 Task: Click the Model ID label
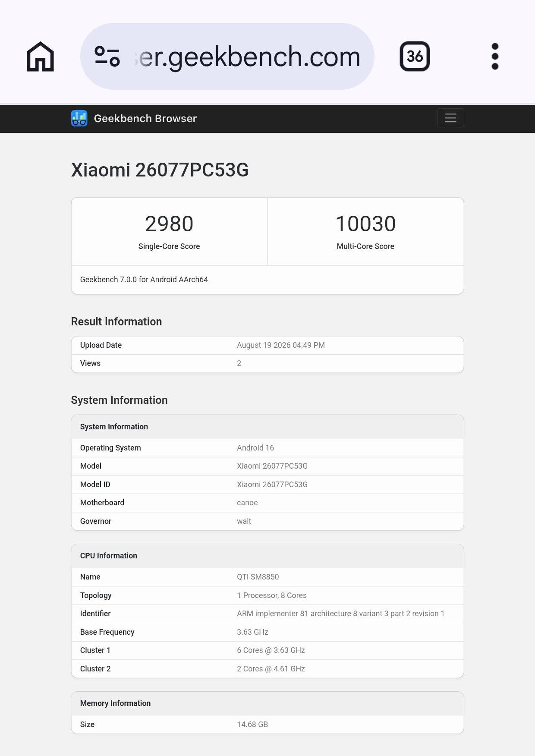95,485
